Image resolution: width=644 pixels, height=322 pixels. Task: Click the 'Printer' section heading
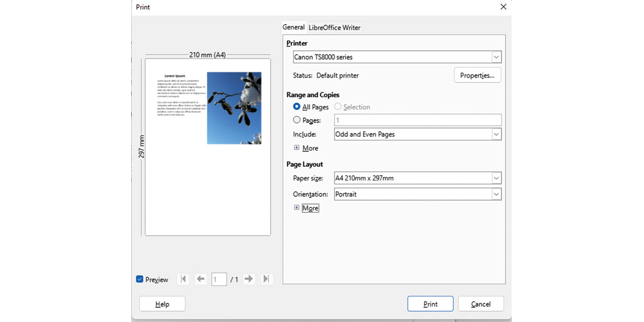click(297, 43)
